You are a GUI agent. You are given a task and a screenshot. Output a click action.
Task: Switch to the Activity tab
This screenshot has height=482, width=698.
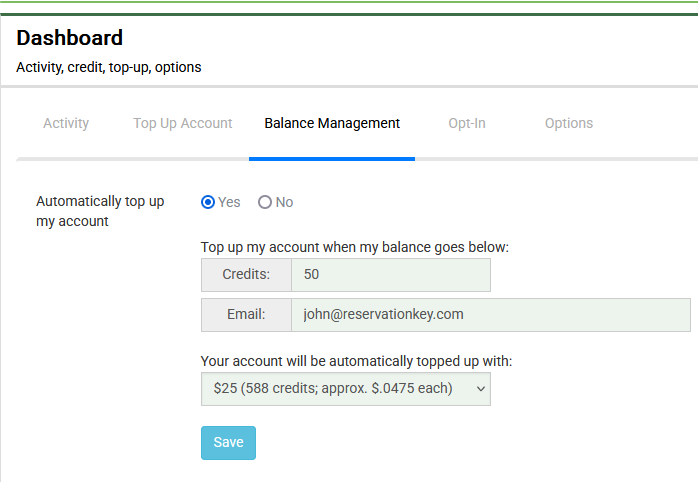[x=66, y=123]
